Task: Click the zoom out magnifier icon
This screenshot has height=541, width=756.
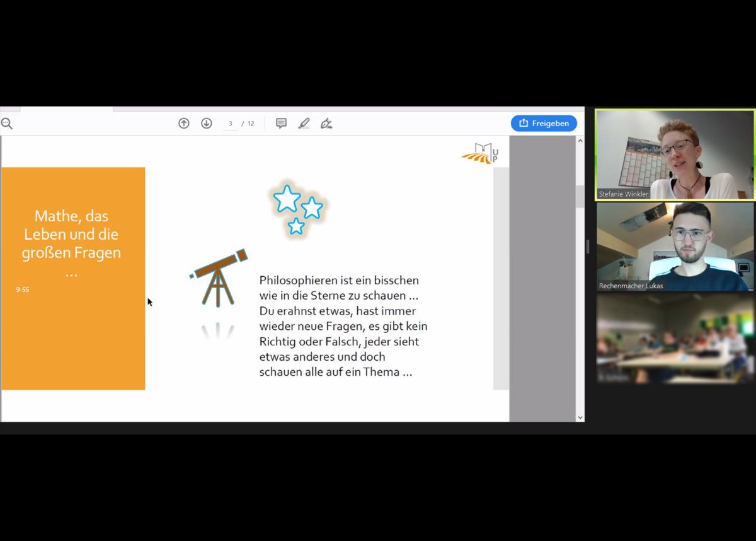Action: [7, 124]
